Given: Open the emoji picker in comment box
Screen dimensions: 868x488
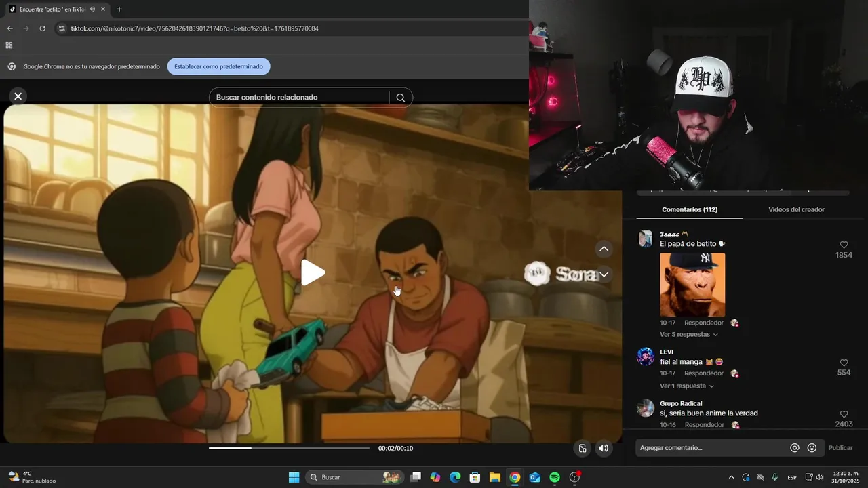Looking at the screenshot, I should (812, 448).
